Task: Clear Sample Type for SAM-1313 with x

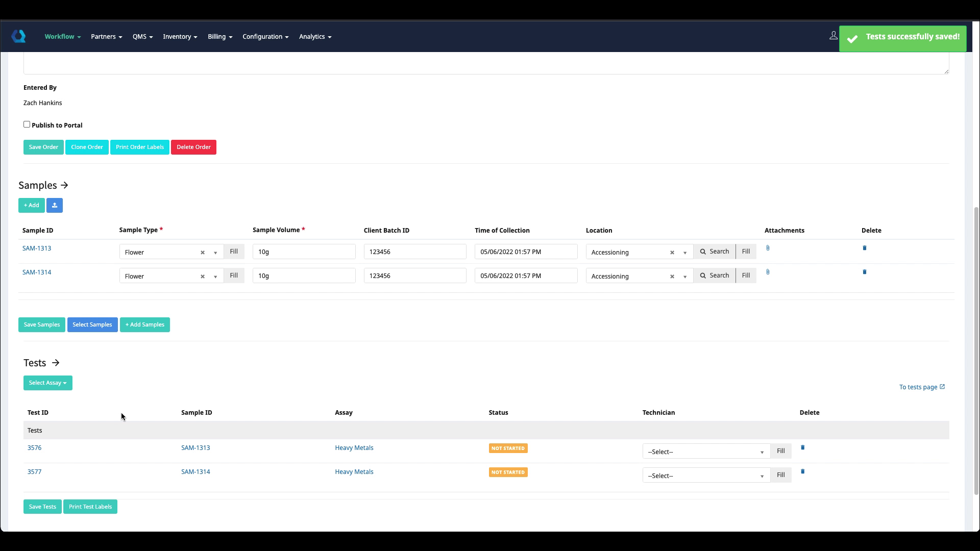Action: pos(203,253)
